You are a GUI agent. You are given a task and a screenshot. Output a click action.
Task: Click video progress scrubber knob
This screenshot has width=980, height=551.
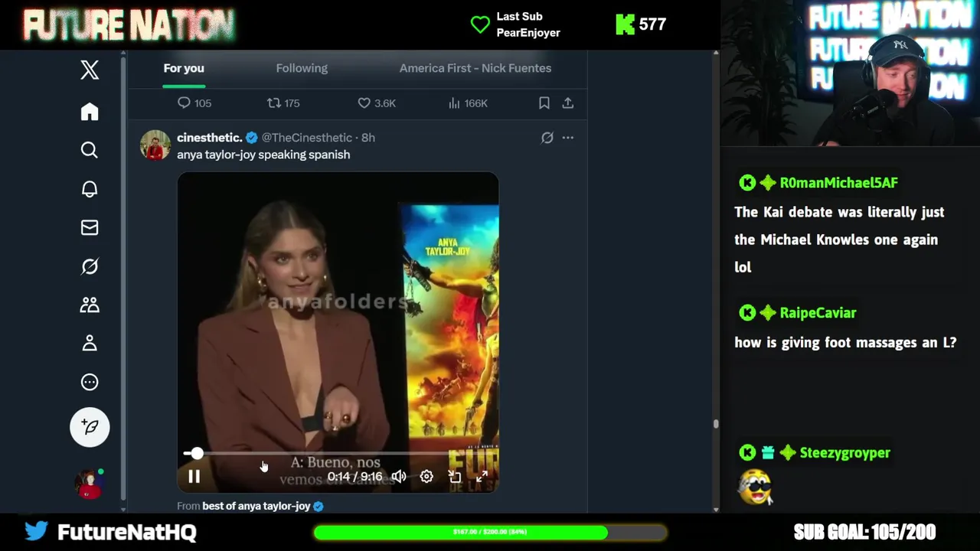[197, 454]
